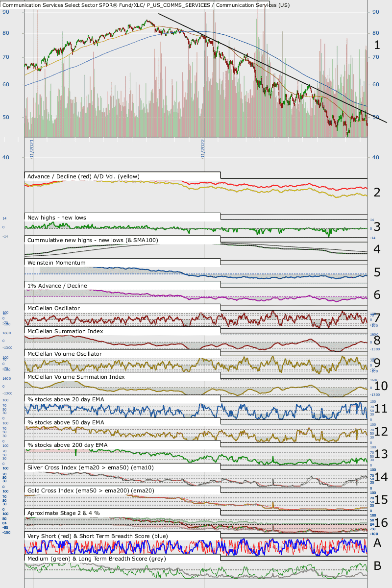The image size is (392, 588).
Task: Click the 01/2022 date marker on the time axis
Action: click(202, 148)
